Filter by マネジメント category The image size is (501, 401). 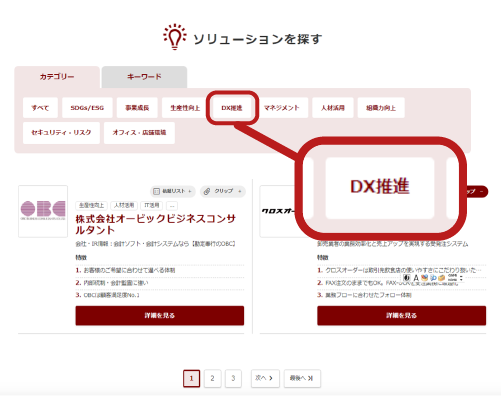pyautogui.click(x=282, y=108)
